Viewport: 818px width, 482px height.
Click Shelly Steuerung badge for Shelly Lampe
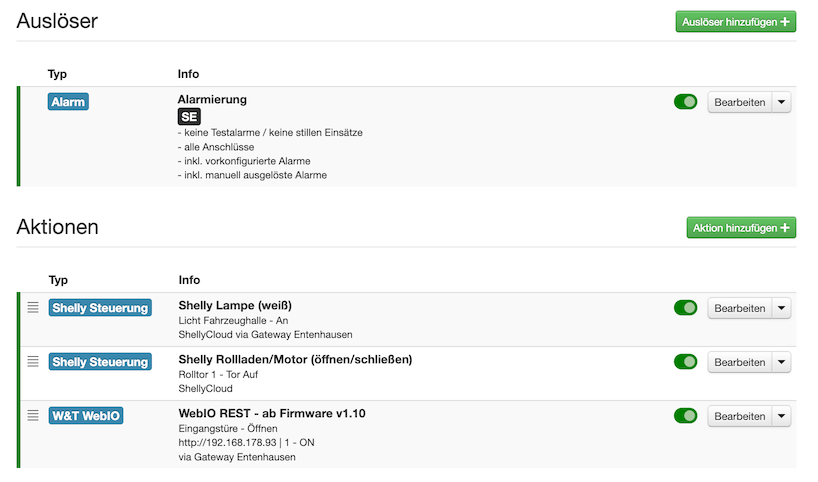pyautogui.click(x=100, y=308)
